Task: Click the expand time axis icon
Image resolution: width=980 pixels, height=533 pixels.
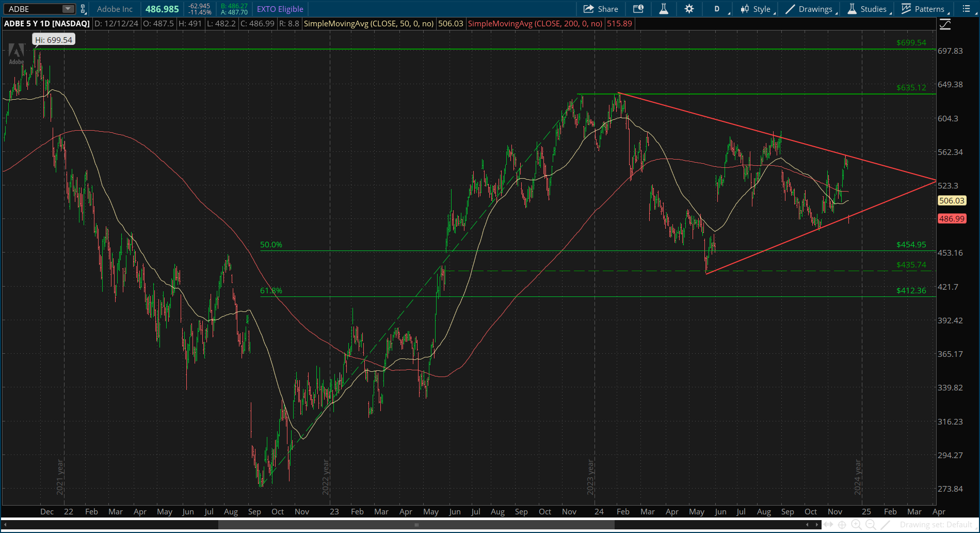Action: coord(828,525)
